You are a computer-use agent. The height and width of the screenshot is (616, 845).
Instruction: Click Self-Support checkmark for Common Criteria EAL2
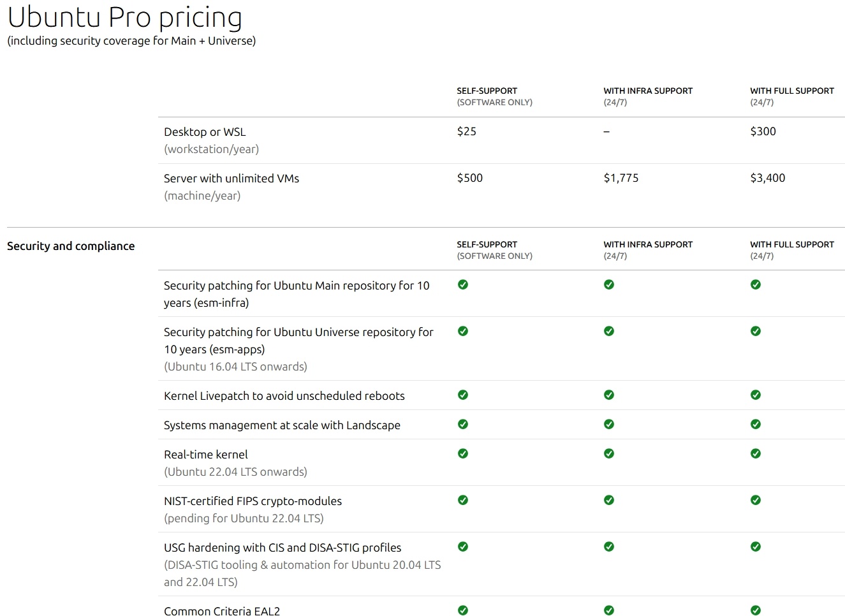[463, 610]
